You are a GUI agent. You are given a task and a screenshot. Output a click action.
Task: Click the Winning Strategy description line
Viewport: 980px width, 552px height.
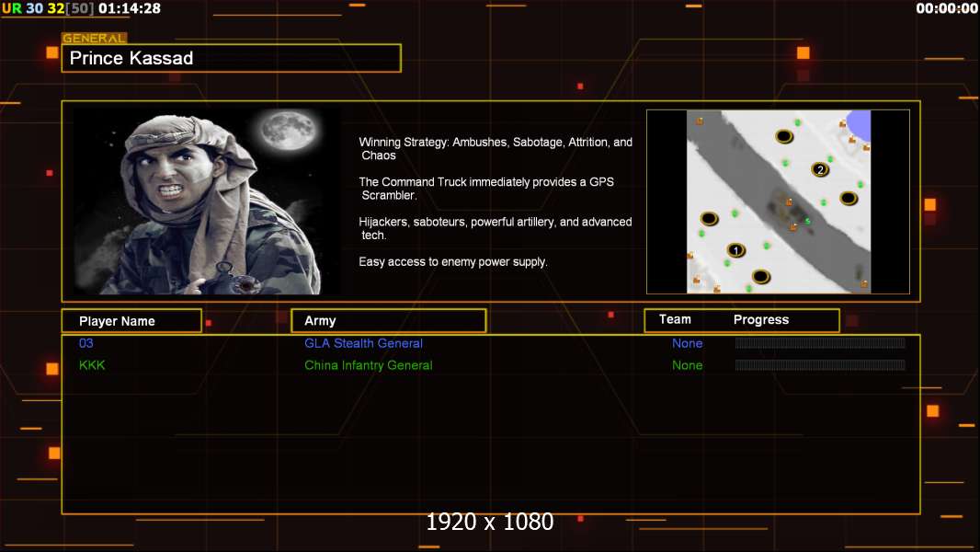pos(496,149)
